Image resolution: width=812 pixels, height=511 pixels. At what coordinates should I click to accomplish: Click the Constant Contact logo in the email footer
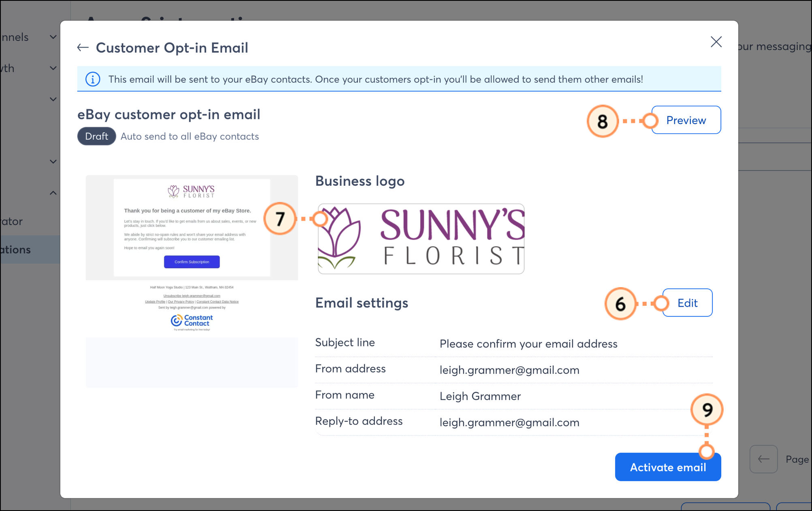pyautogui.click(x=192, y=320)
